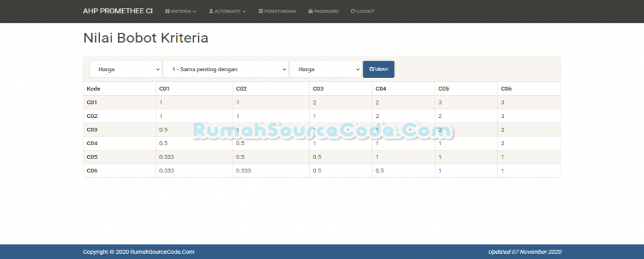
Task: Select the C05 row label
Action: click(x=93, y=157)
